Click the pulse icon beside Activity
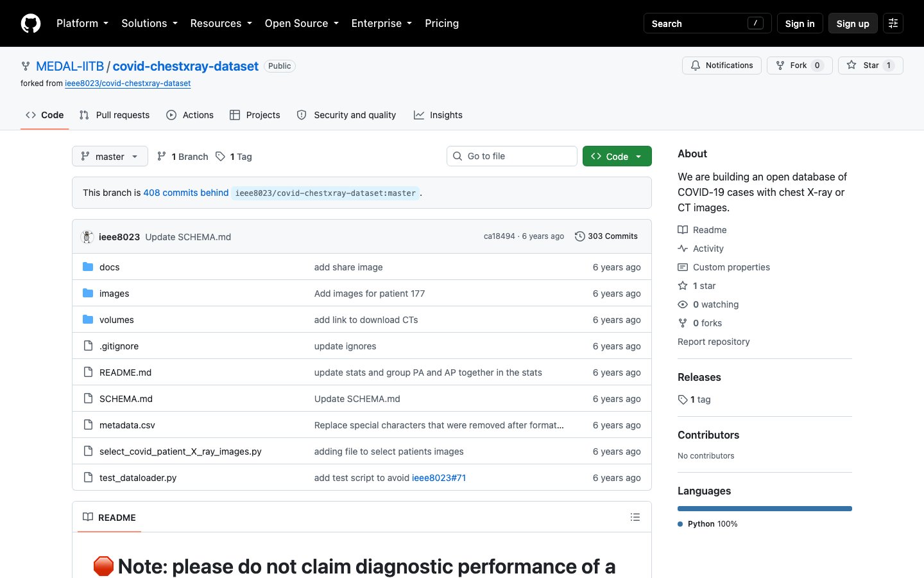Image resolution: width=924 pixels, height=578 pixels. click(683, 248)
